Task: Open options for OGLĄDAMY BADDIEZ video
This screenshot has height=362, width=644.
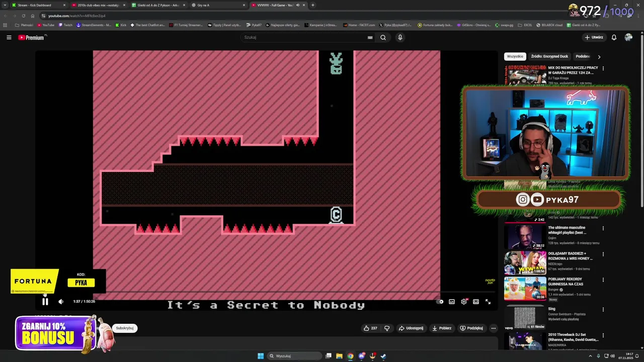Action: [603, 254]
